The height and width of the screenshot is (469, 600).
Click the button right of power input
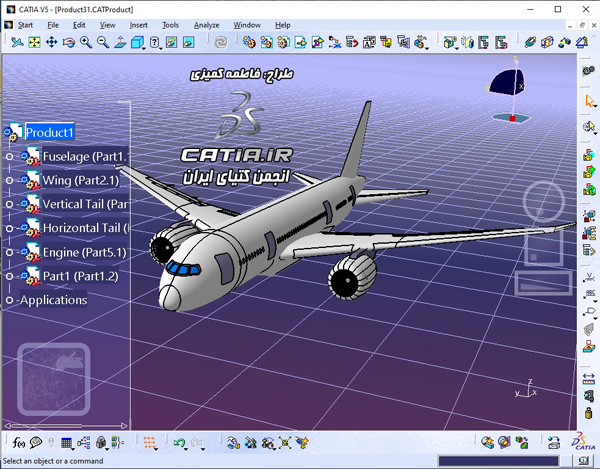tap(582, 461)
